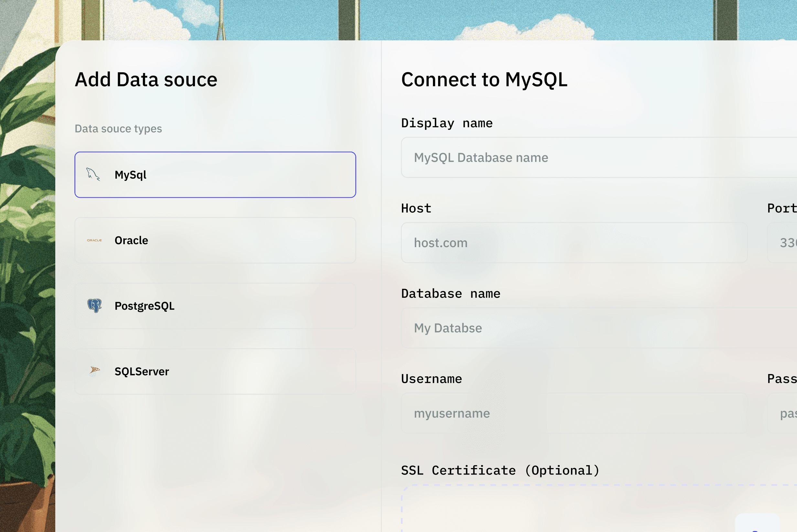Click the Username text field
Screen dimensions: 797x532
(x=574, y=413)
